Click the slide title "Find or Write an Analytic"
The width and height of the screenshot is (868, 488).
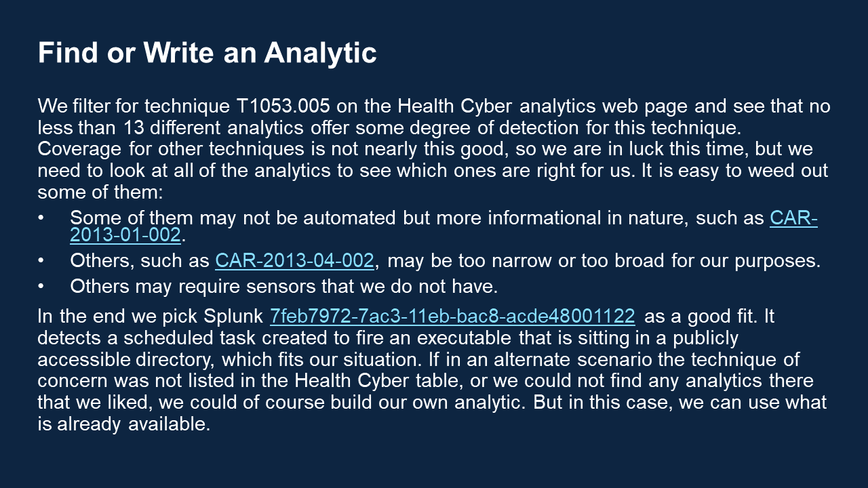click(x=208, y=53)
